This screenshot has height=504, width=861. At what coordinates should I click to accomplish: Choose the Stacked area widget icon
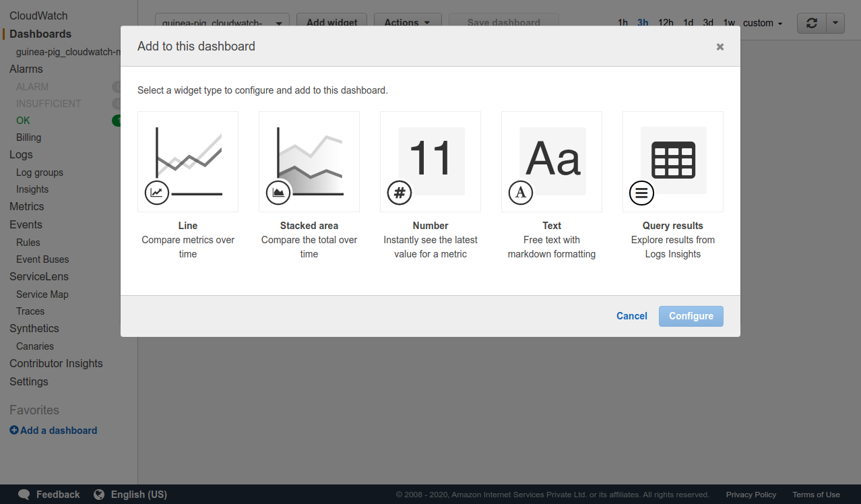(x=309, y=162)
